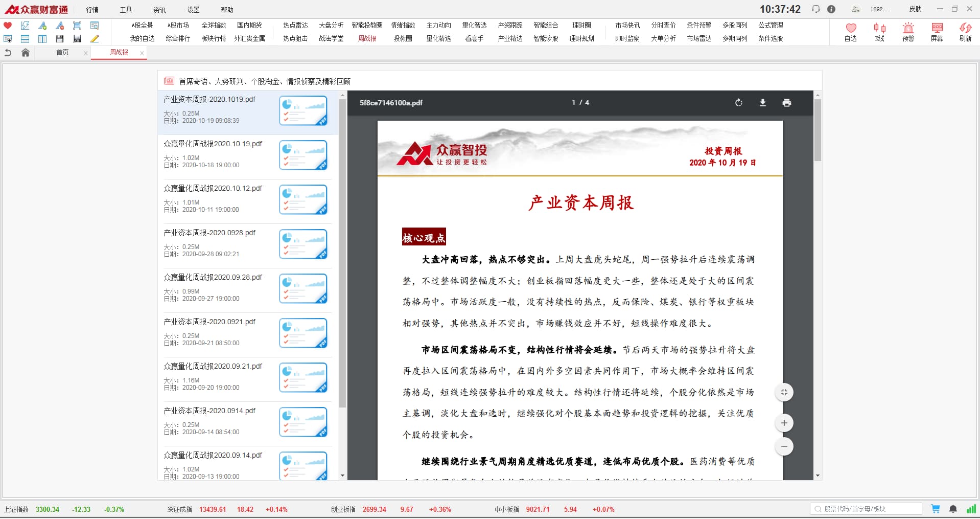Close the 周战报 tab

point(142,53)
